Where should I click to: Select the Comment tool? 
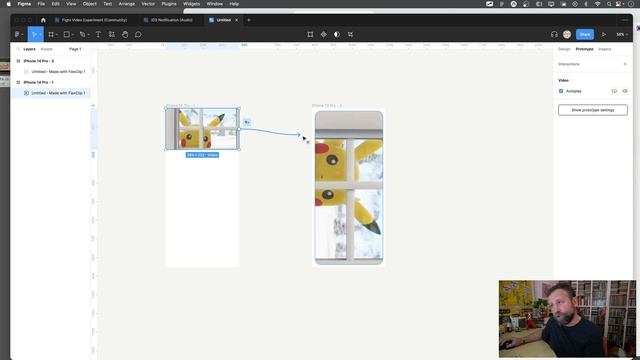[138, 35]
